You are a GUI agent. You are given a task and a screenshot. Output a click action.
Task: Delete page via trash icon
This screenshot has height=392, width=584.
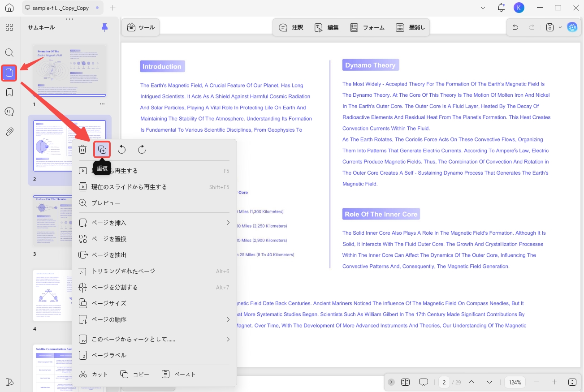point(82,150)
